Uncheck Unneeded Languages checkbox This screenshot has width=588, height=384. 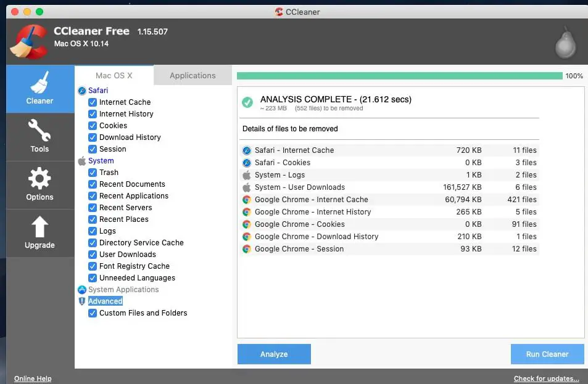click(x=93, y=278)
